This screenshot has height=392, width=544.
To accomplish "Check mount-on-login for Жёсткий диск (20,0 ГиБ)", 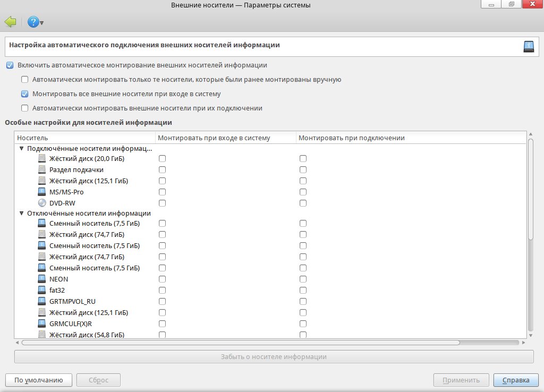I will pyautogui.click(x=162, y=158).
